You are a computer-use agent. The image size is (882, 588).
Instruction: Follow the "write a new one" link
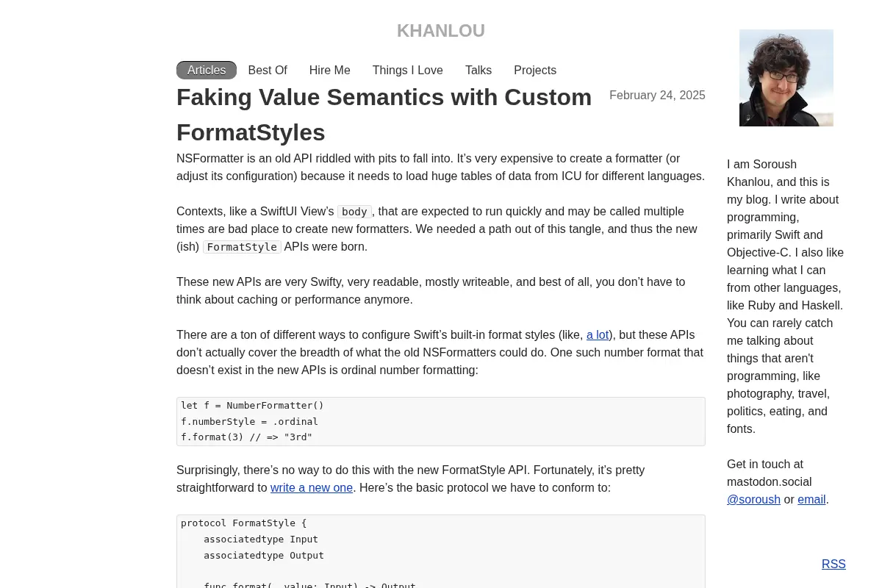point(312,488)
